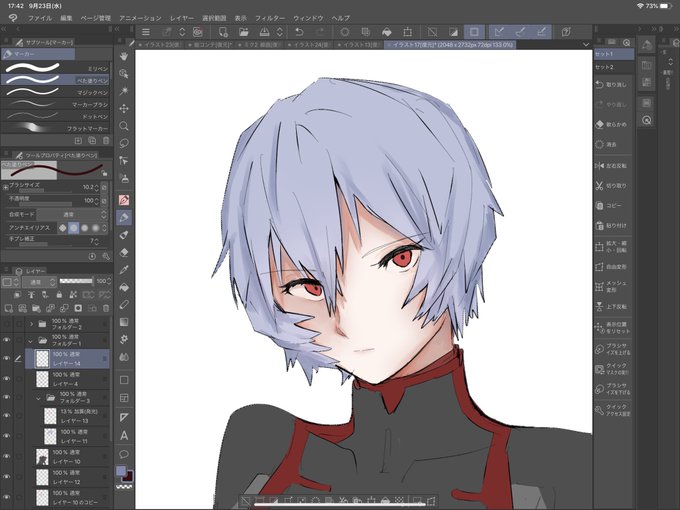680x510 pixels.
Task: Select the Balloon speech bubble tool
Action: 124,454
